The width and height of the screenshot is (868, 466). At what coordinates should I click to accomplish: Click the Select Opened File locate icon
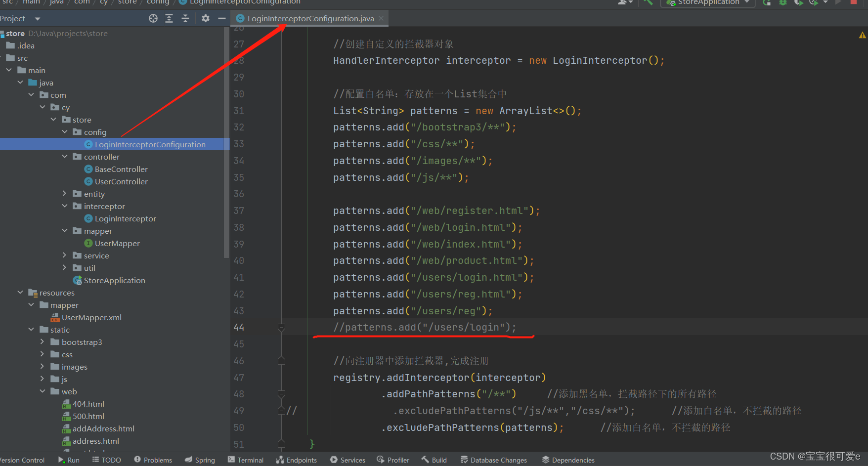[153, 18]
